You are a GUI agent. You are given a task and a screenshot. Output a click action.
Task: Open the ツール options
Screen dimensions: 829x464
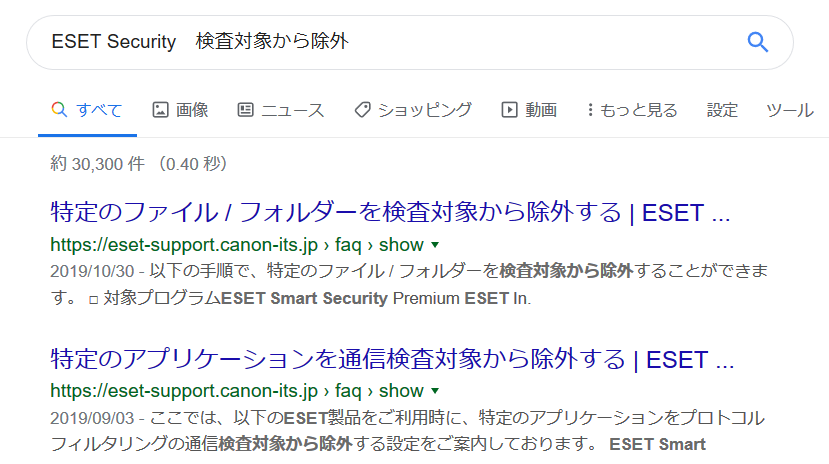[789, 110]
